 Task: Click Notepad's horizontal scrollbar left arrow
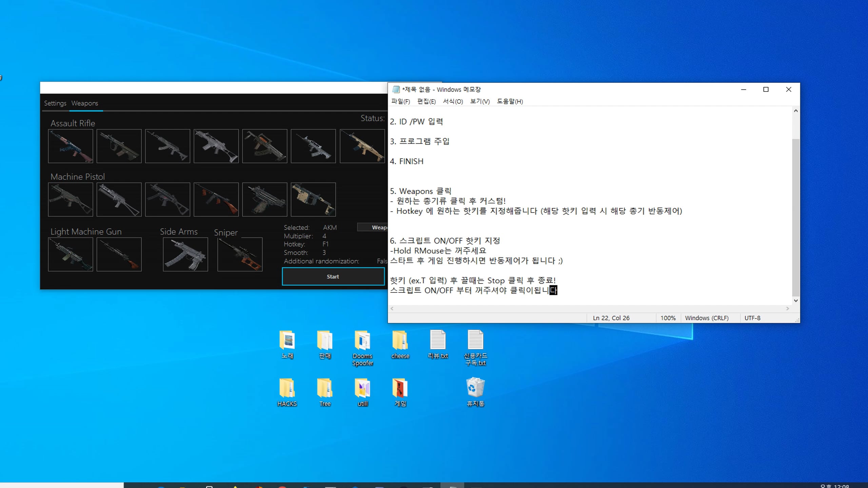(392, 309)
